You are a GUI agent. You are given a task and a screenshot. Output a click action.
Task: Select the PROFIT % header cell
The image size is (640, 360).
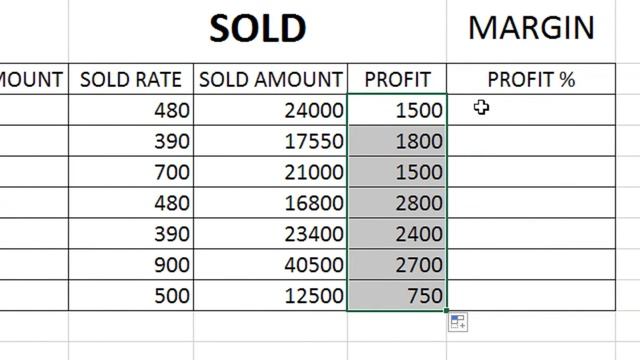531,79
